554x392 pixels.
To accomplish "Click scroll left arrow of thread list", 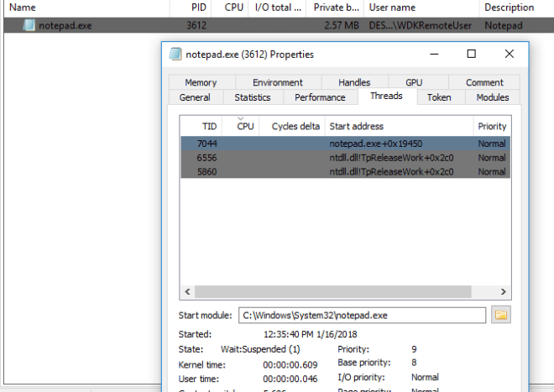I will [x=188, y=291].
